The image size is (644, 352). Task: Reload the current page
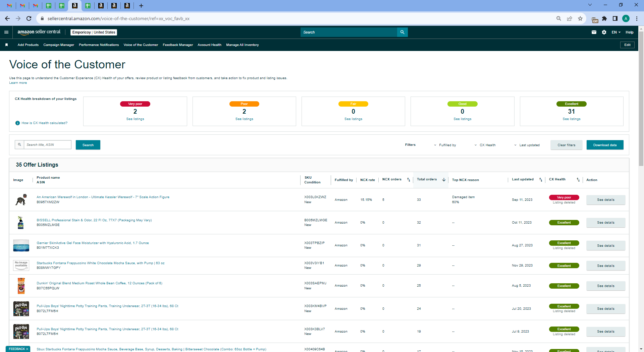(x=29, y=18)
